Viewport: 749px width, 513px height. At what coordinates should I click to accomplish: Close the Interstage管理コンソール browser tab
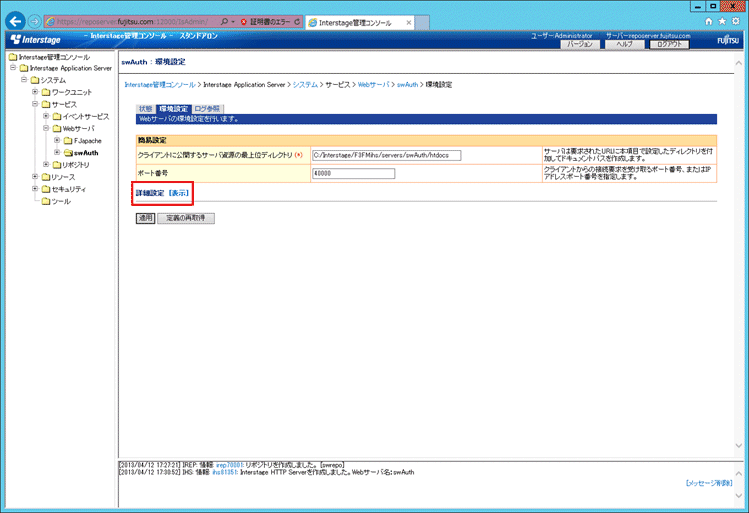[x=408, y=22]
